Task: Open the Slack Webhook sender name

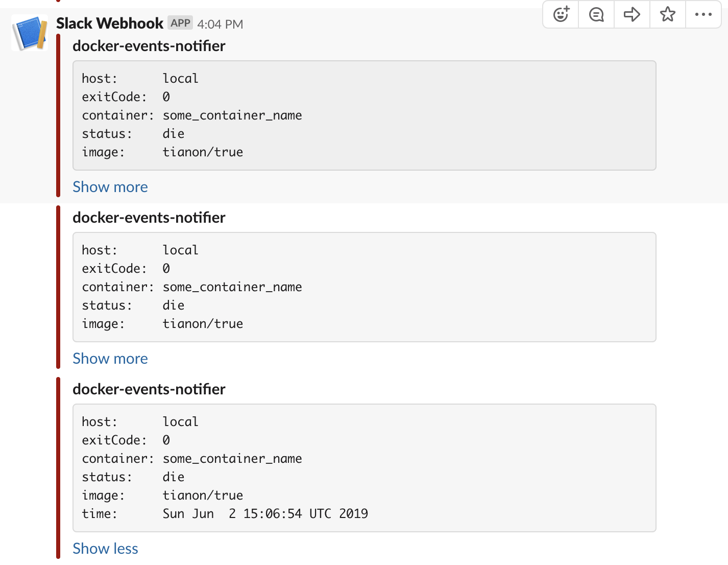Action: [x=110, y=23]
